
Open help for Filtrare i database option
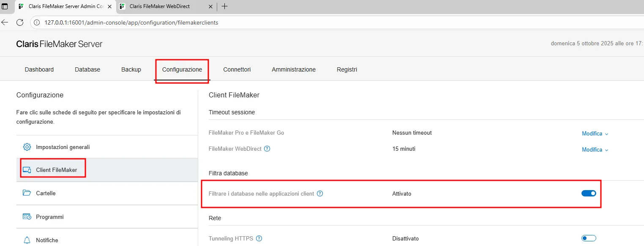(320, 193)
